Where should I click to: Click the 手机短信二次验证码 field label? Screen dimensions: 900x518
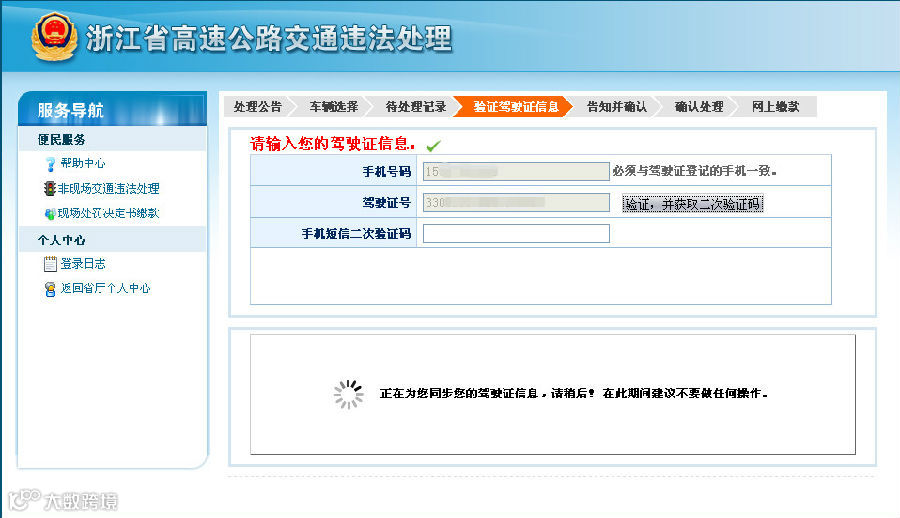point(356,234)
